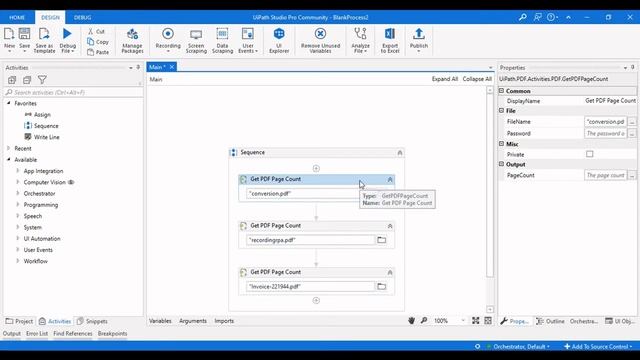Click Save as Template icon
Image resolution: width=640 pixels, height=360 pixels.
44,35
